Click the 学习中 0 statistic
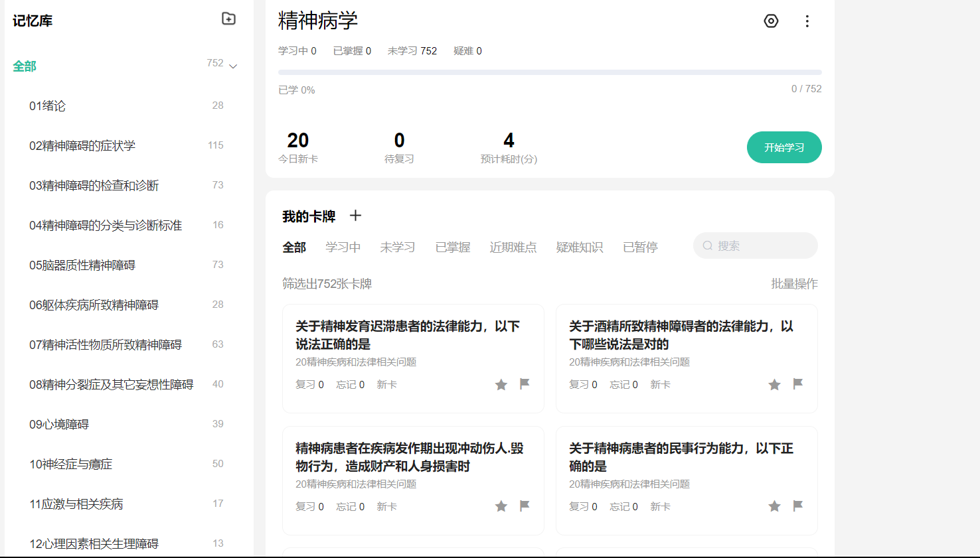The height and width of the screenshot is (558, 980). 297,51
